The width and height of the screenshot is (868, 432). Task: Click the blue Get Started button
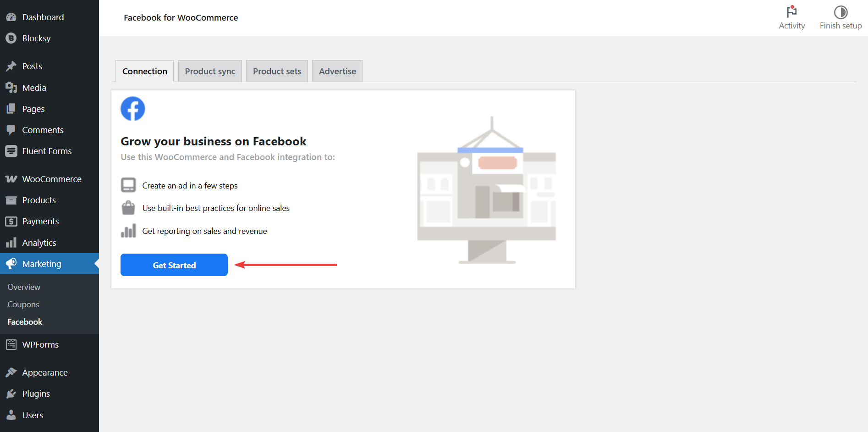point(174,265)
